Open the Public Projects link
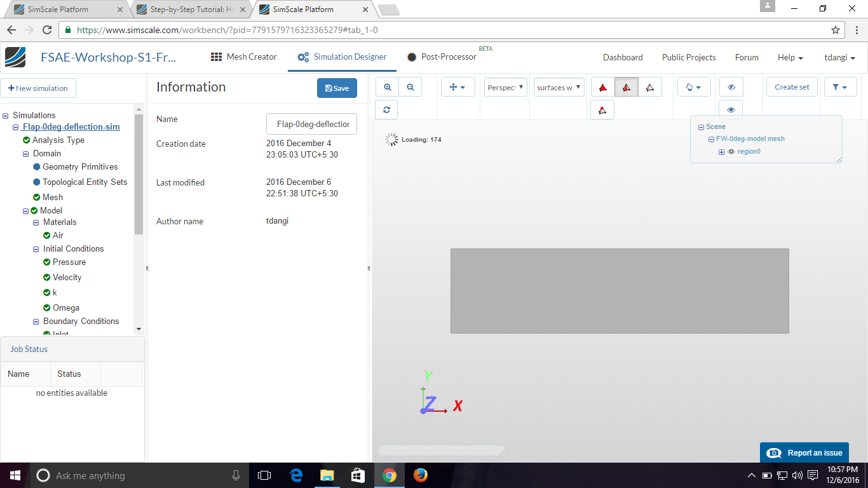 [x=689, y=57]
